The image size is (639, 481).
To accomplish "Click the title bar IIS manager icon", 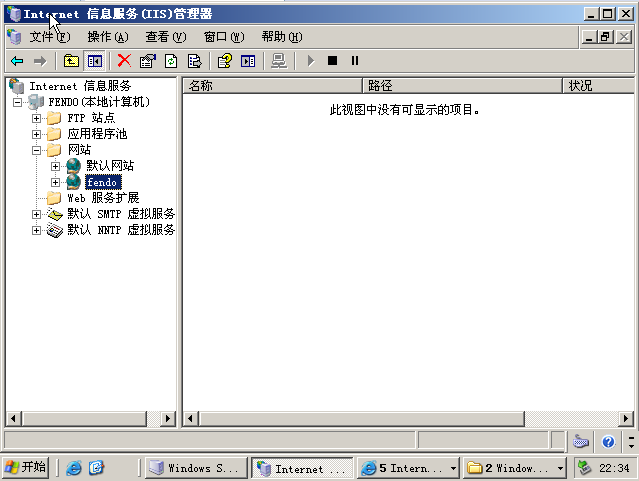I will 14,13.
